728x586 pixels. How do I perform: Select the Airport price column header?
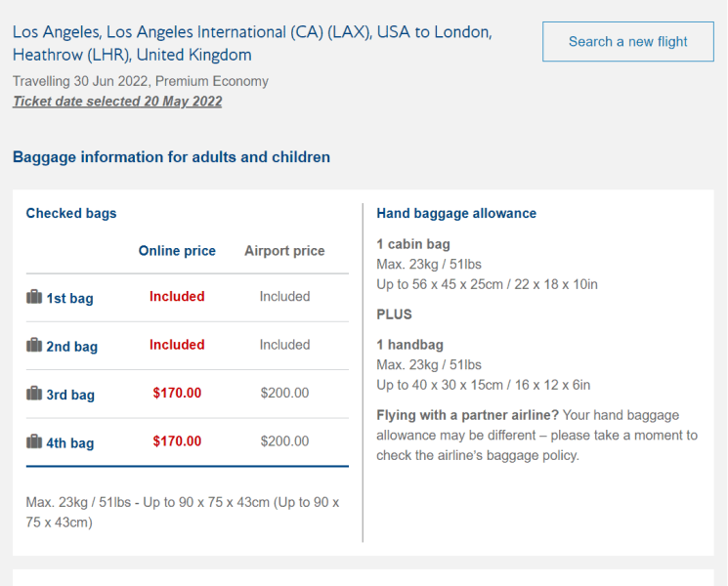(x=284, y=251)
